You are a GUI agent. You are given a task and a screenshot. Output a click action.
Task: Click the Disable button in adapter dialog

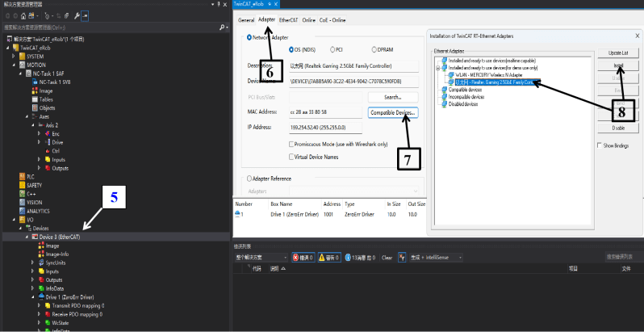618,128
